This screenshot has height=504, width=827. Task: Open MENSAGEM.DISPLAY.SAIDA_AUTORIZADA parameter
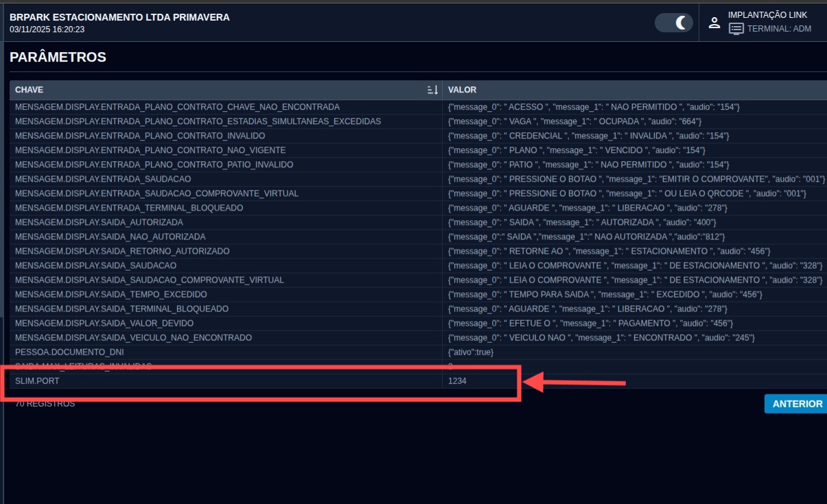pos(99,222)
